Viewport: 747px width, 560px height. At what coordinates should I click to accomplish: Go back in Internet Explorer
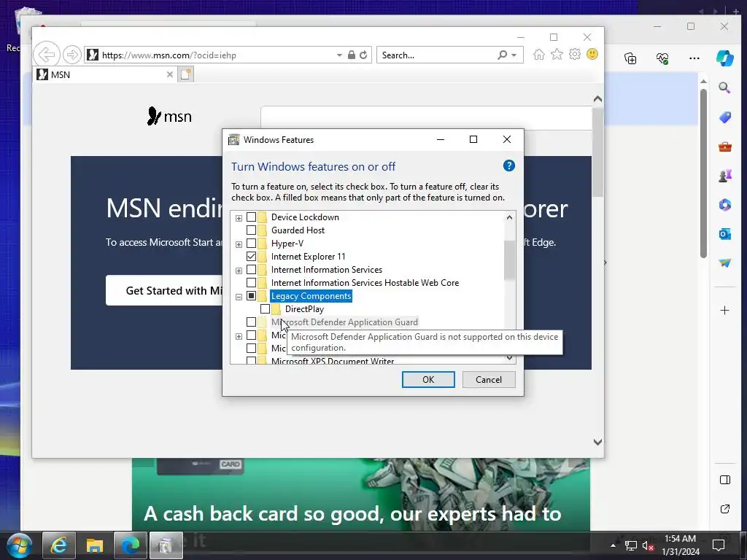[47, 55]
